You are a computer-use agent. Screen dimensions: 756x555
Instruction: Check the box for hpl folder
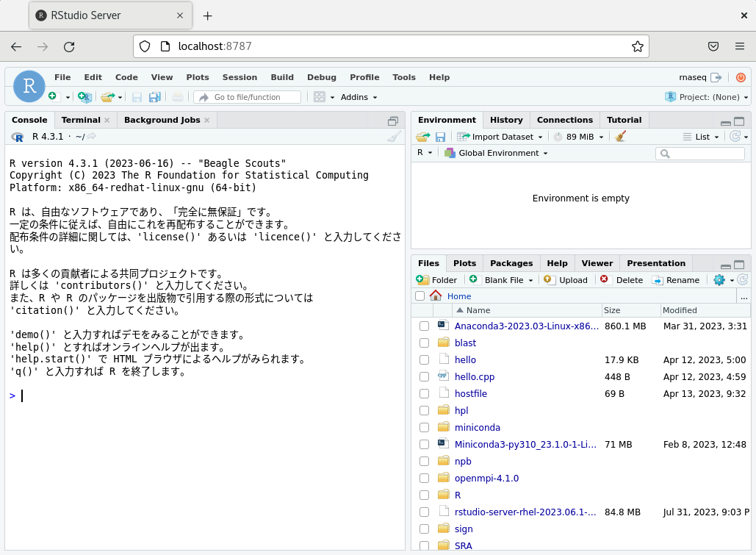coord(425,411)
